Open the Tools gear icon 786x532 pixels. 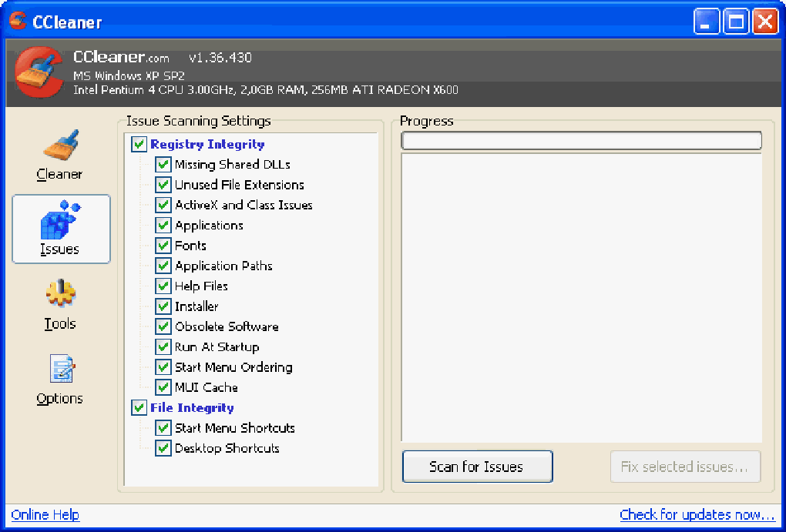[61, 293]
